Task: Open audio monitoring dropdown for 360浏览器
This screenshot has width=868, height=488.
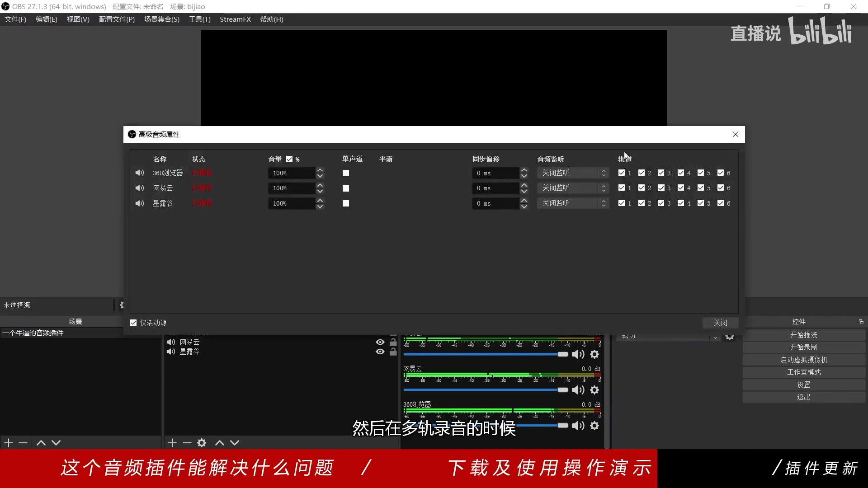Action: [x=572, y=173]
